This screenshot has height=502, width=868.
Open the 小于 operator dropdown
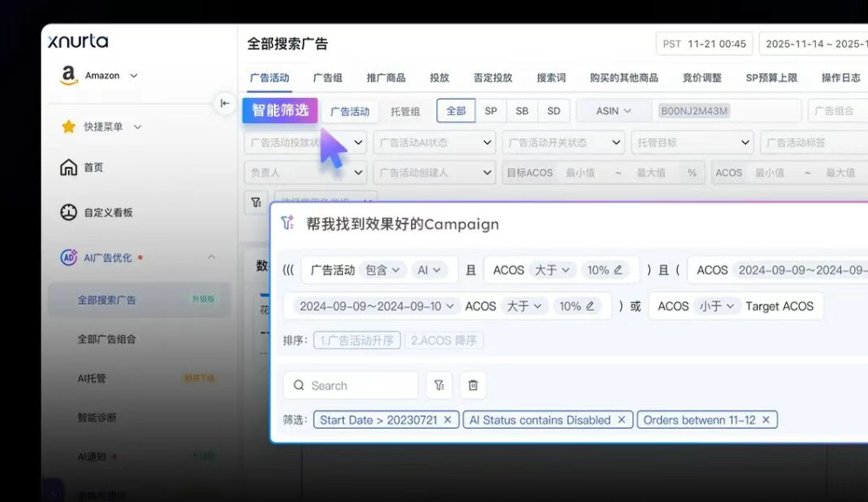(x=716, y=306)
